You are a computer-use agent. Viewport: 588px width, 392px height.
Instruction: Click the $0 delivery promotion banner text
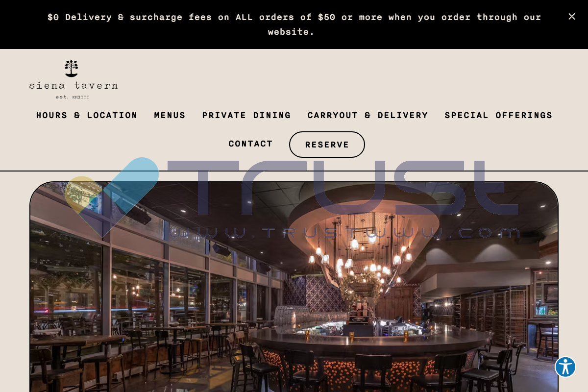294,24
